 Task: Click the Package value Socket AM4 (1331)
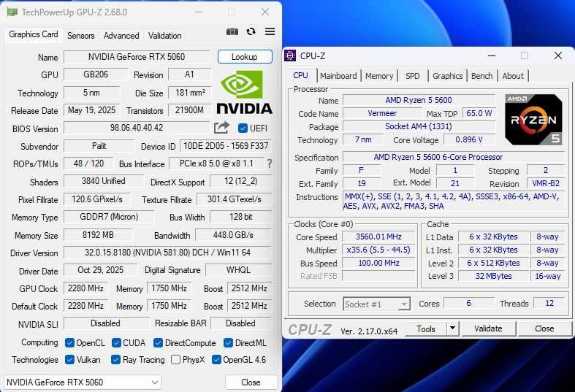point(419,126)
